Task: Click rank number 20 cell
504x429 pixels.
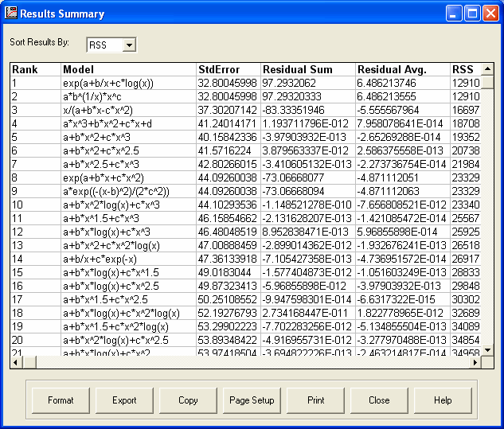Action: pyautogui.click(x=35, y=340)
